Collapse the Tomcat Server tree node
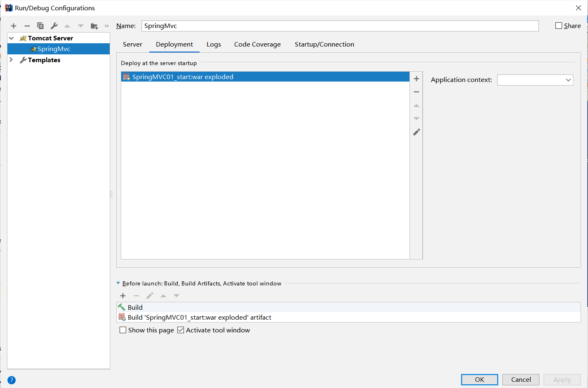This screenshot has height=388, width=588. [x=12, y=38]
